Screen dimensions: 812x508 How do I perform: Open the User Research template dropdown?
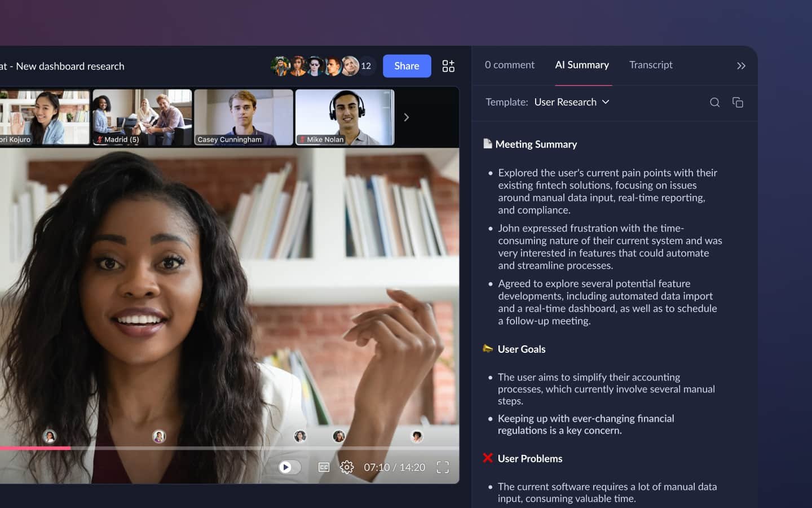pos(572,102)
